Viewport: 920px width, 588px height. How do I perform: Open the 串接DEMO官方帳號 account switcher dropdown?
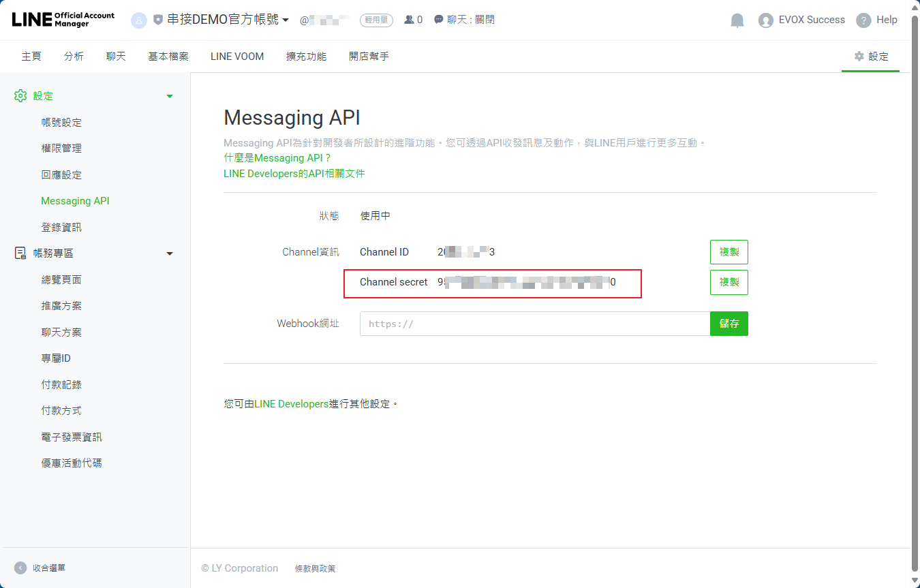[x=228, y=20]
